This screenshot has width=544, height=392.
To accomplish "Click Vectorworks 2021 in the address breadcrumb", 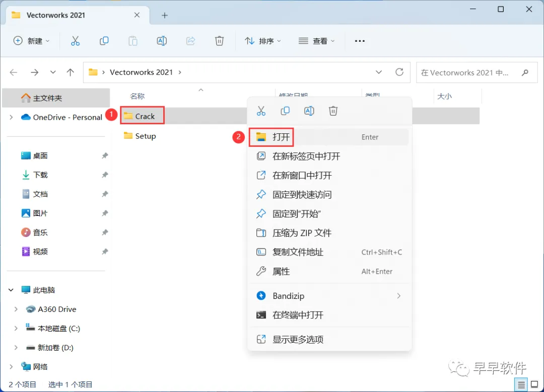I will [x=141, y=72].
